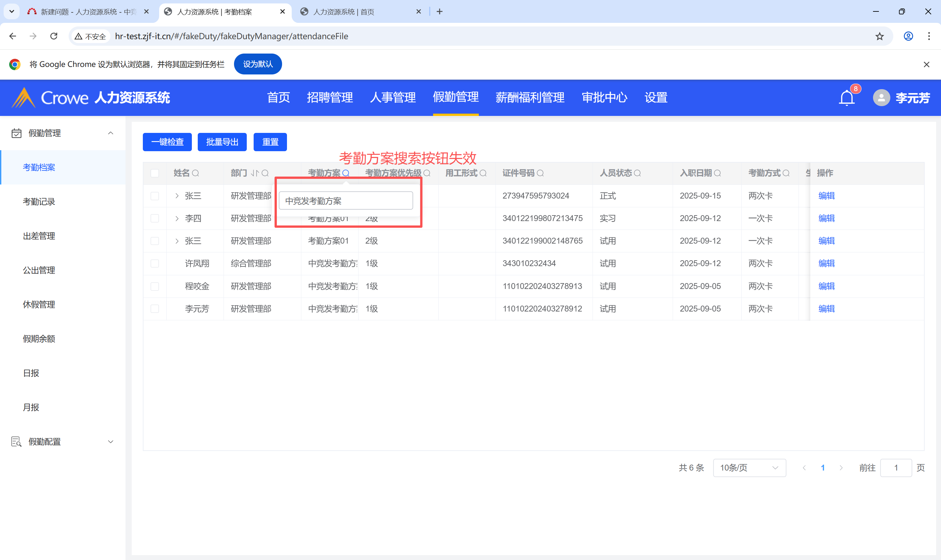Bookmark this page with the star icon
This screenshot has height=560, width=941.
880,36
